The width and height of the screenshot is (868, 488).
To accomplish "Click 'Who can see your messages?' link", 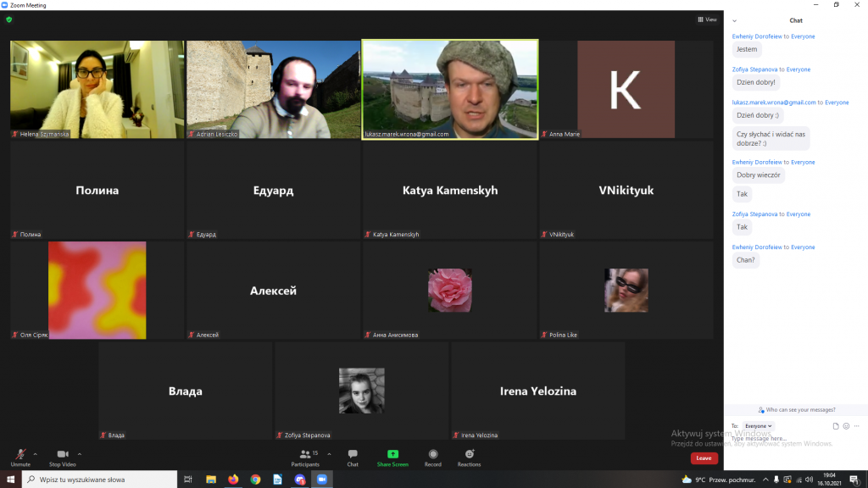I will [796, 409].
